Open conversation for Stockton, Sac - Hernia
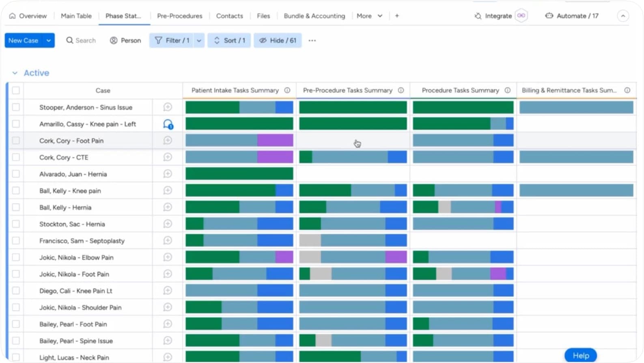 pyautogui.click(x=168, y=223)
